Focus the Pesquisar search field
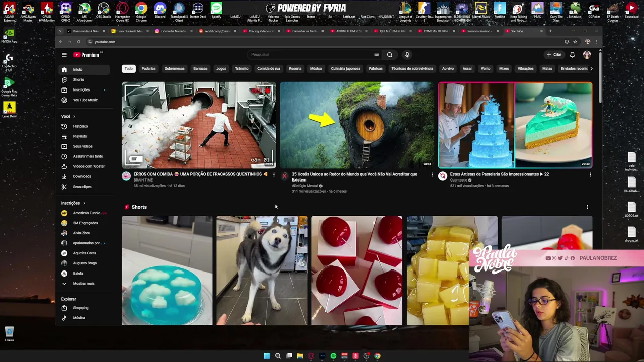The height and width of the screenshot is (362, 644). point(314,55)
